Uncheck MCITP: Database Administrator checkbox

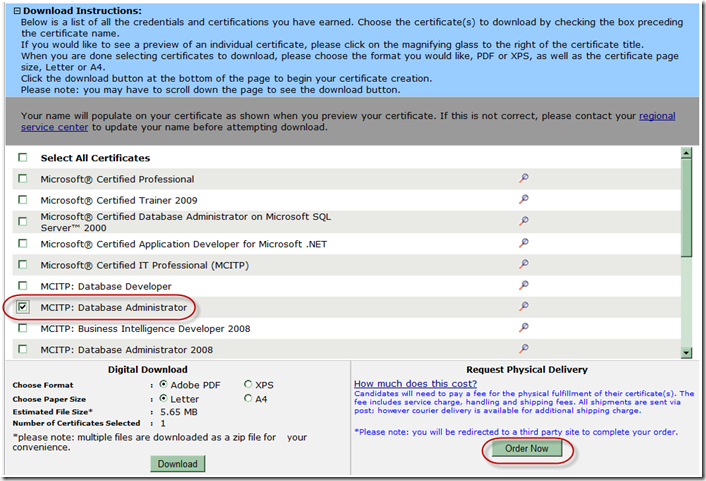click(x=23, y=307)
